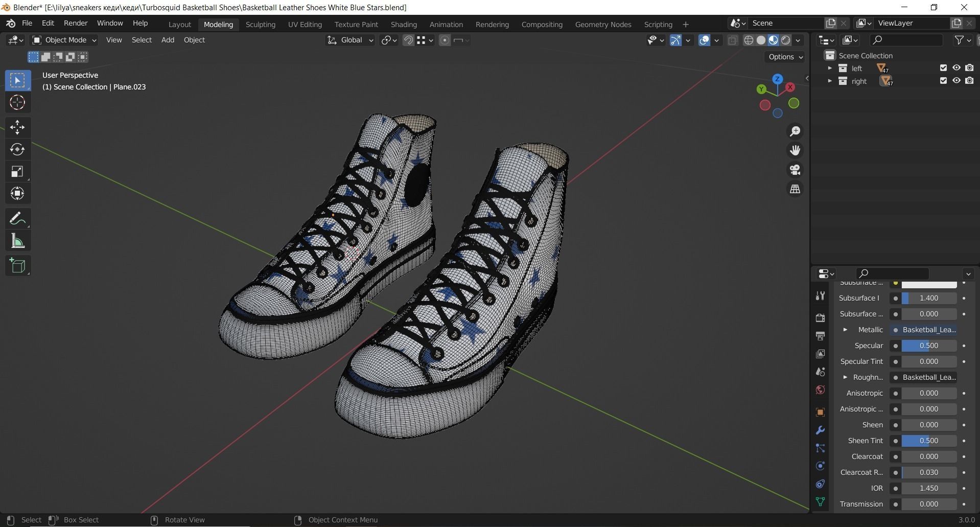Switch to solid viewport shading
980x527 pixels.
pyautogui.click(x=761, y=40)
